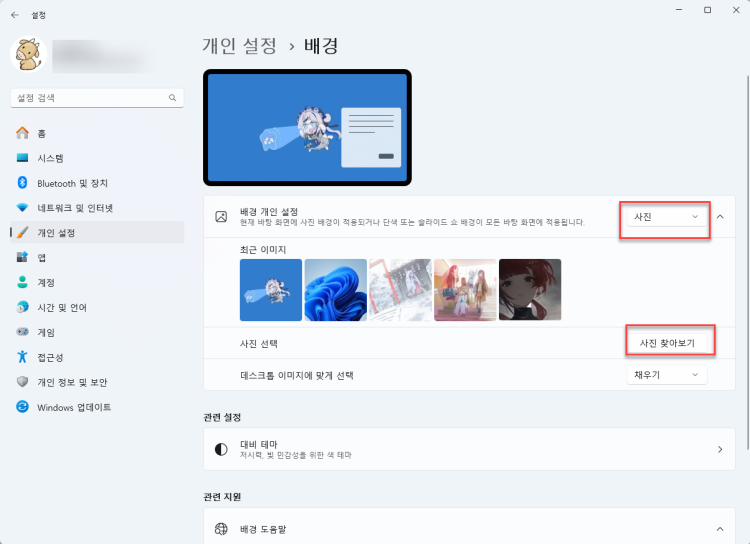Click the 앱 apps icon

pyautogui.click(x=22, y=257)
